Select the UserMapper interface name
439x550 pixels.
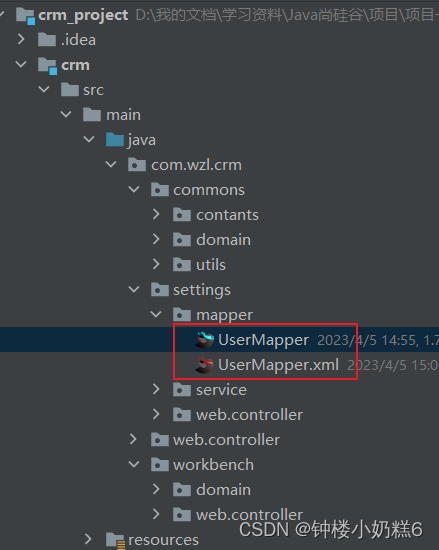[263, 340]
